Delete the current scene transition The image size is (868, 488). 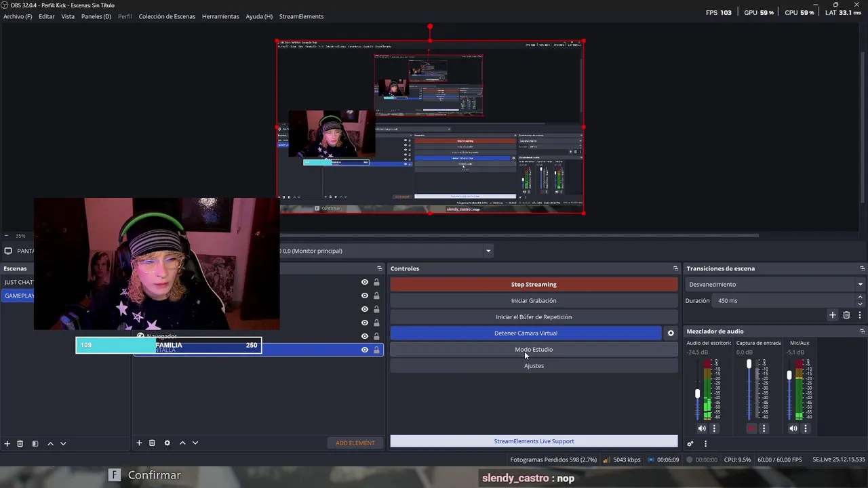coord(846,315)
